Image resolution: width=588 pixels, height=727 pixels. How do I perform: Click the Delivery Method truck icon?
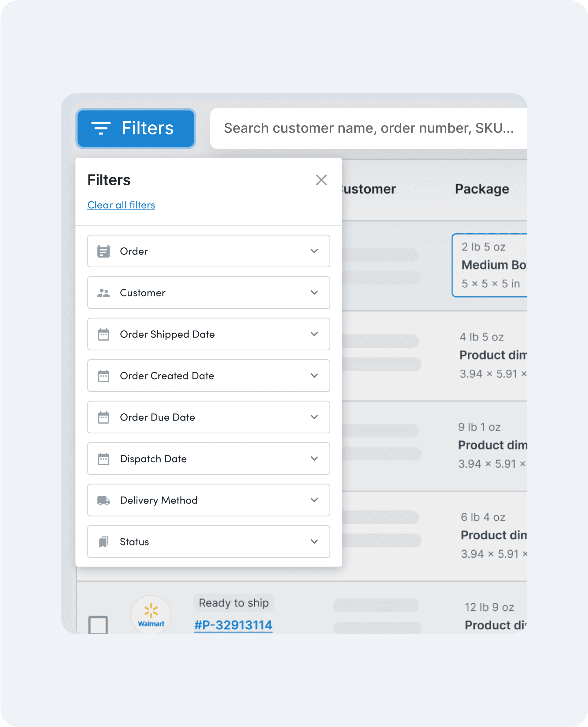(103, 500)
